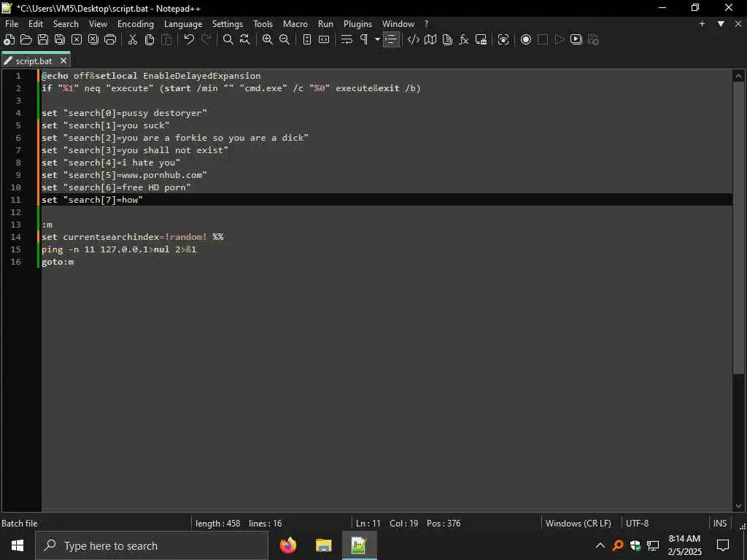The width and height of the screenshot is (747, 560).
Task: Click the Ln : 11 Col : 19 position indicator
Action: [408, 524]
